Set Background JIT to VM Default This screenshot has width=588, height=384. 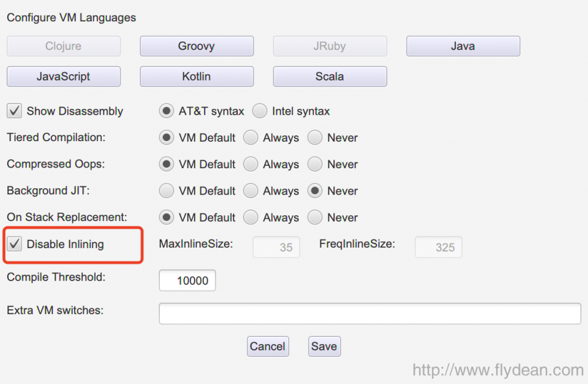(x=166, y=191)
